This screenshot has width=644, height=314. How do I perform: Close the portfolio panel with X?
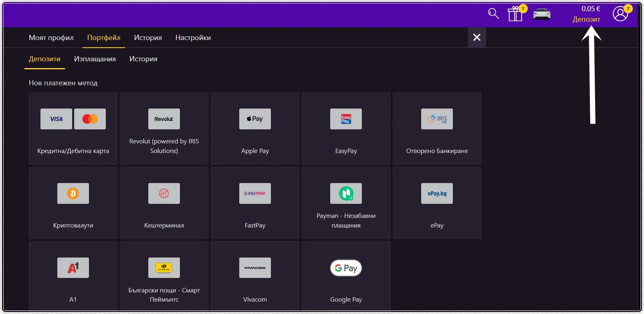(x=477, y=37)
